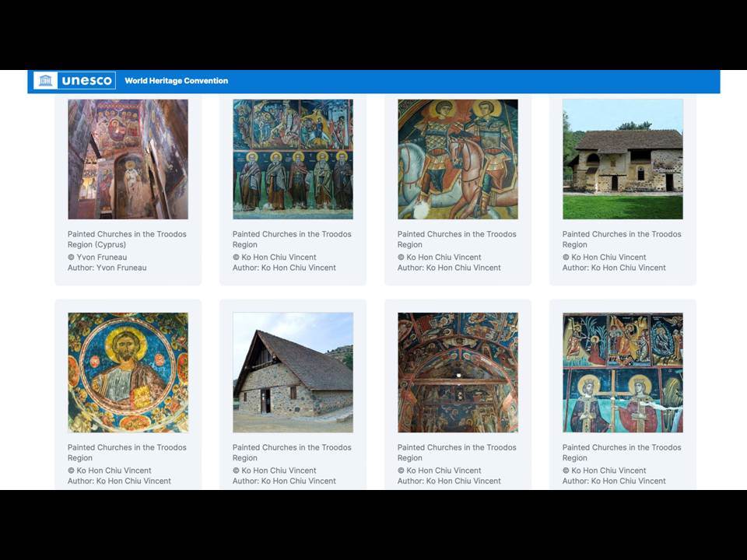Image resolution: width=747 pixels, height=560 pixels.
Task: Click copyright line under green lawn church photo
Action: point(605,257)
